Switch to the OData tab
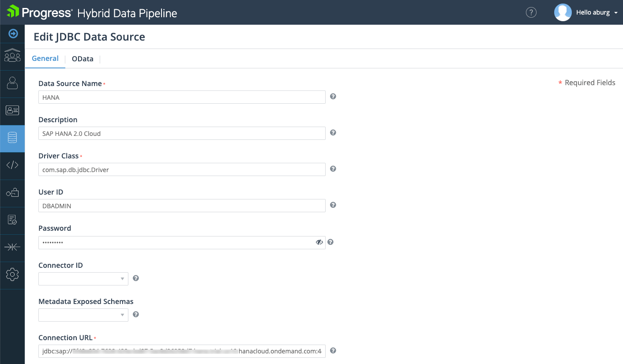623x364 pixels. (x=83, y=59)
